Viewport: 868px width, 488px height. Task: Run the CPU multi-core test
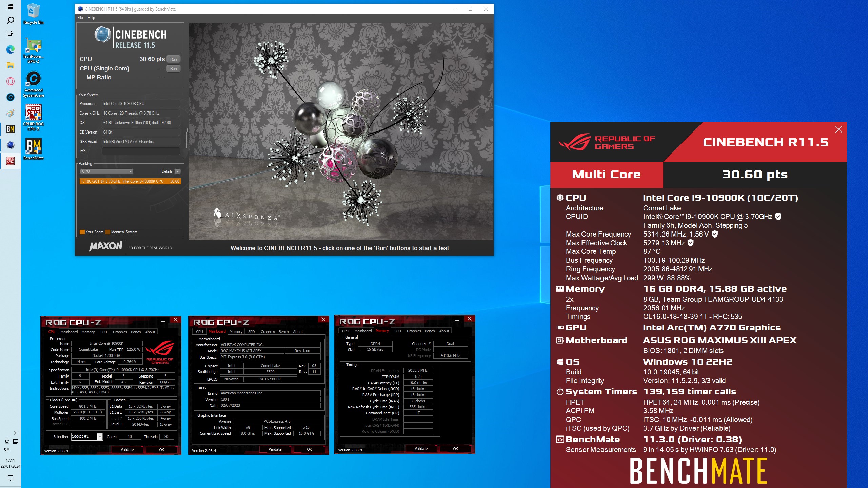(173, 59)
